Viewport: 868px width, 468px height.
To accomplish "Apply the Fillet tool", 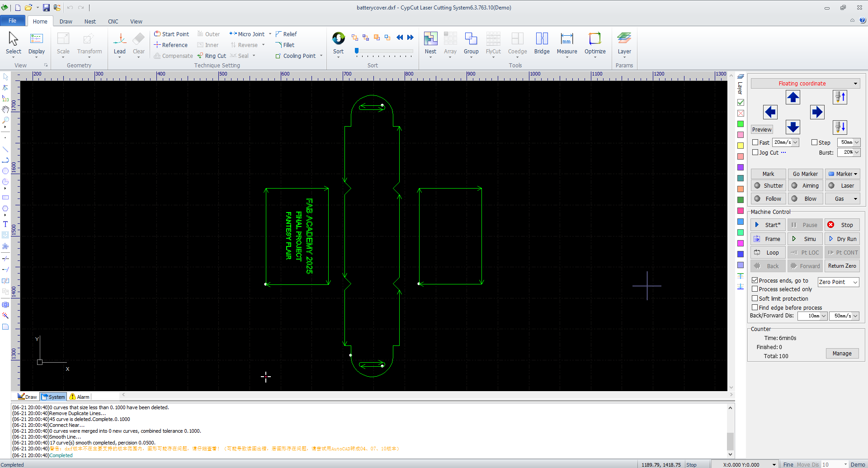I will click(285, 45).
